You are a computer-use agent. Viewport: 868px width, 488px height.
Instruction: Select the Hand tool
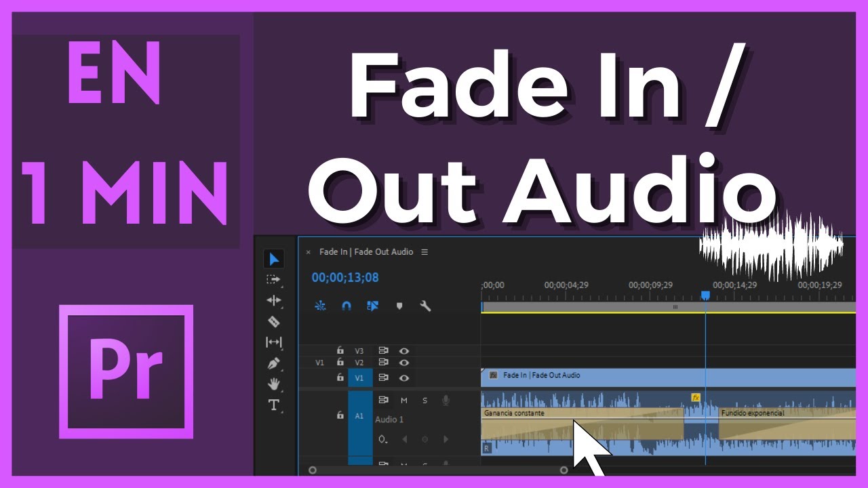pyautogui.click(x=273, y=384)
